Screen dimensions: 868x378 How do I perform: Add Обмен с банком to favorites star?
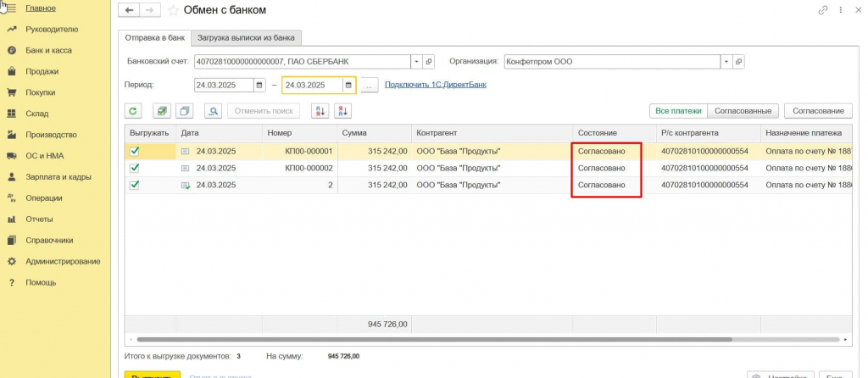(173, 10)
